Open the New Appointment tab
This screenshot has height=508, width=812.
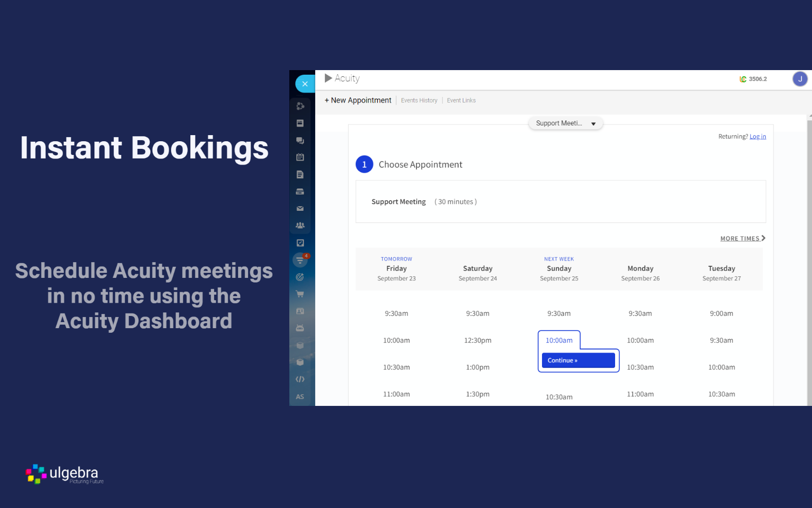click(x=358, y=101)
